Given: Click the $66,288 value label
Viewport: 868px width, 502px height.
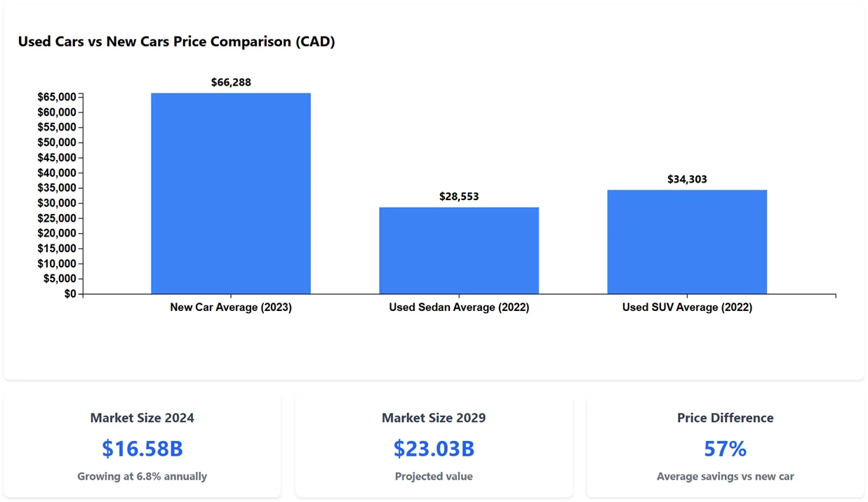Looking at the screenshot, I should point(231,82).
